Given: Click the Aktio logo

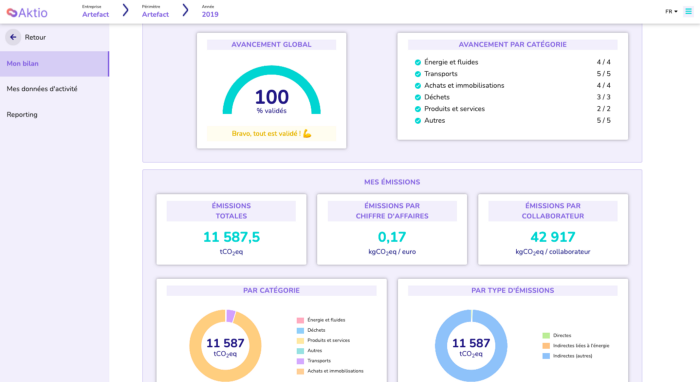Looking at the screenshot, I should pos(27,12).
